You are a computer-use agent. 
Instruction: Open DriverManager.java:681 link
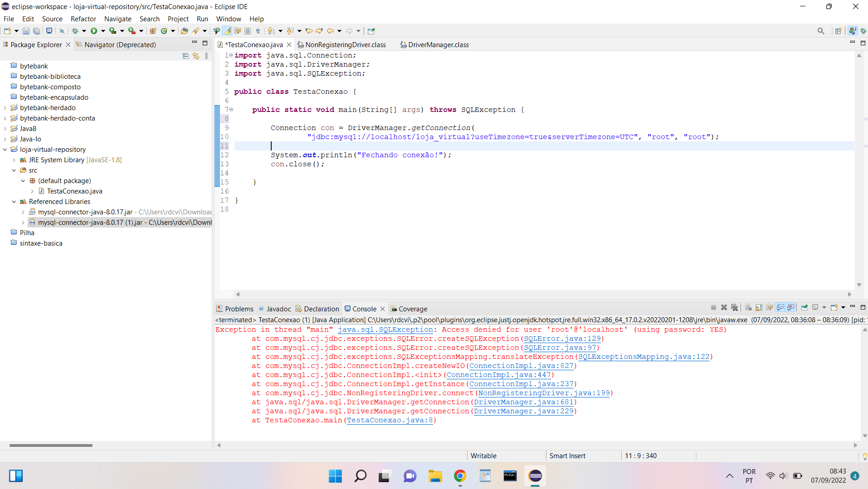click(524, 402)
